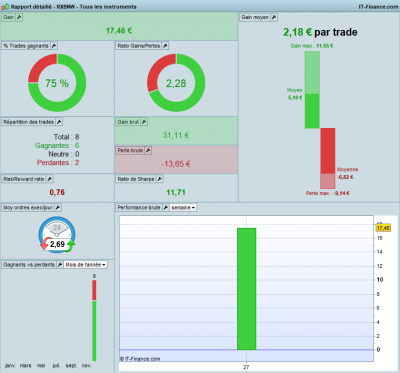Click the yellow 17,46 axis value tag
The height and width of the screenshot is (373, 400).
coord(383,228)
